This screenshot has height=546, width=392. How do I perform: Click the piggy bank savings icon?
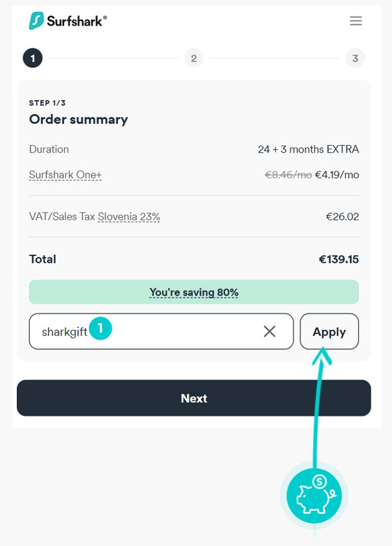tap(314, 496)
